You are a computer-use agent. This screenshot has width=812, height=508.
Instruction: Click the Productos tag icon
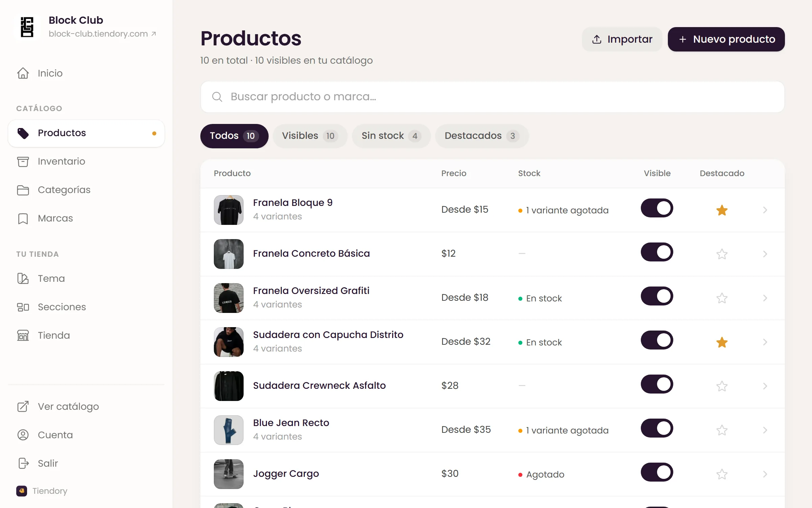(23, 133)
